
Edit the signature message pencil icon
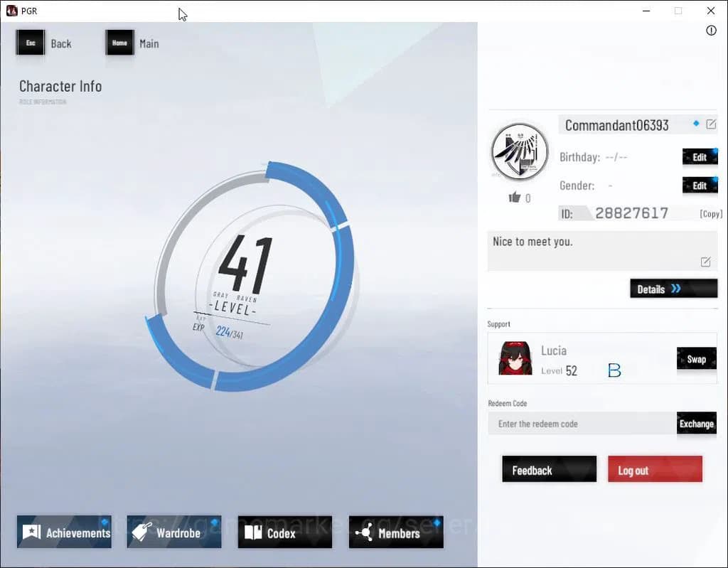point(705,262)
